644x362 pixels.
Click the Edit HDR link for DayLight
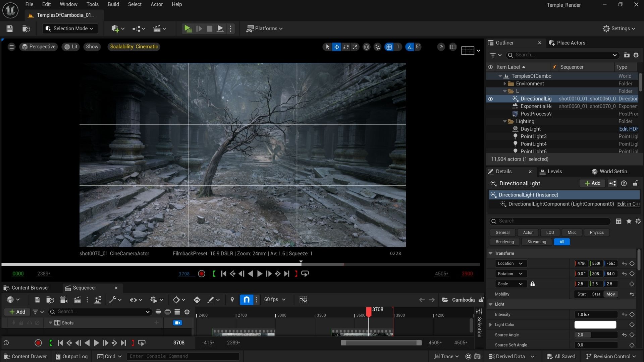tap(628, 129)
